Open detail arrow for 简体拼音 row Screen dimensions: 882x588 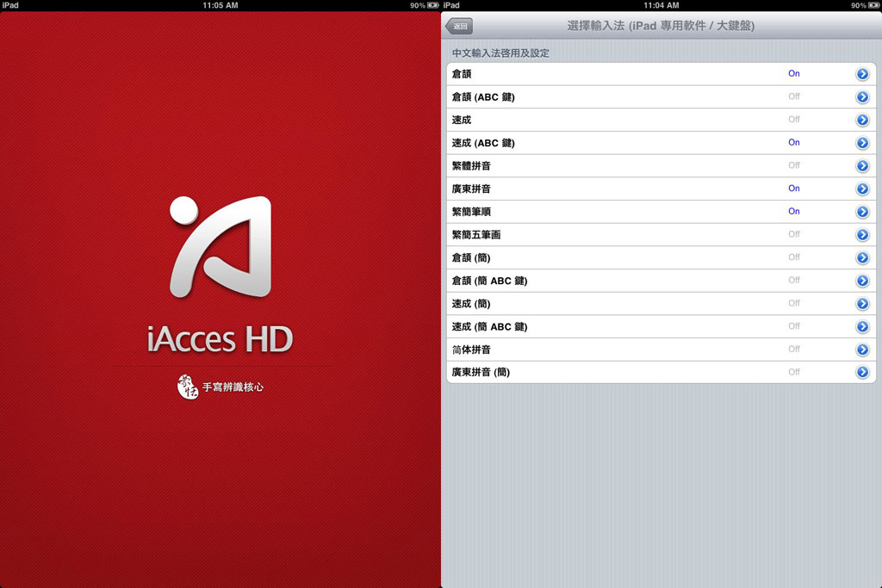click(x=862, y=350)
